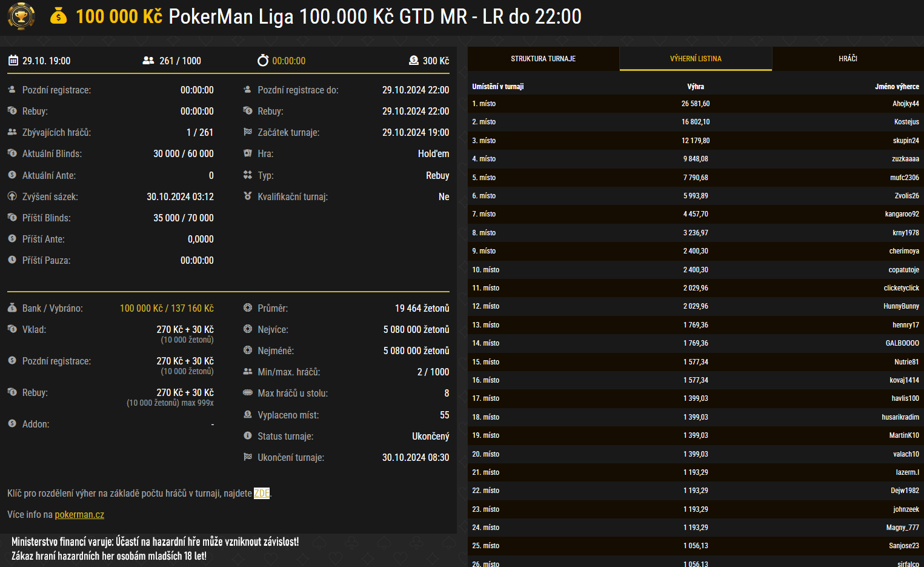Image resolution: width=924 pixels, height=567 pixels.
Task: Click the players icon beside 261 / 1000
Action: coord(148,60)
